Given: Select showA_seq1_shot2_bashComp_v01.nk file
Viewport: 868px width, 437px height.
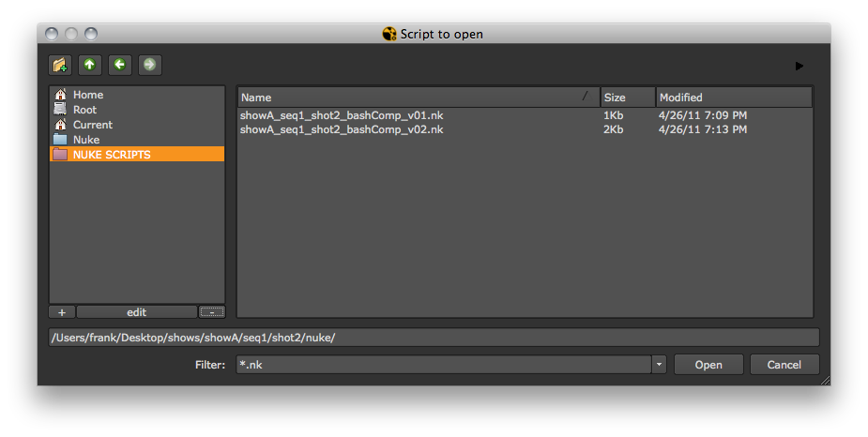Looking at the screenshot, I should 342,115.
